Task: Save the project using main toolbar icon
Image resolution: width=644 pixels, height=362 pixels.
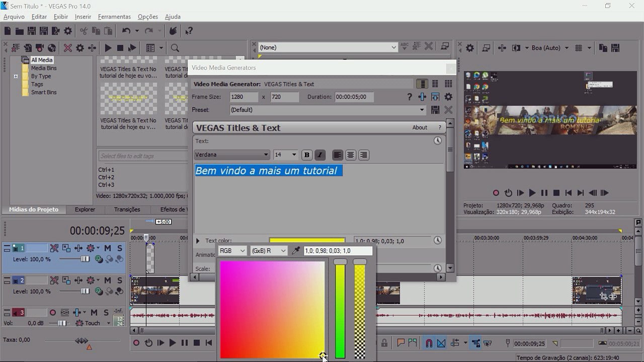Action: point(31,31)
